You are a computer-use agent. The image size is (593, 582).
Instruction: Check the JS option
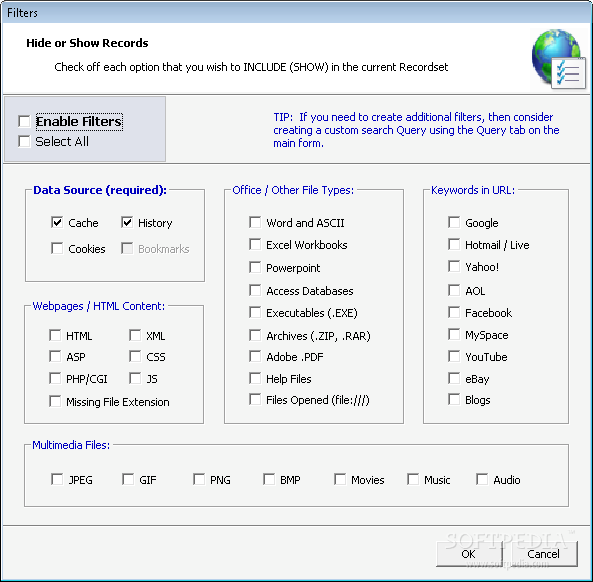[135, 378]
